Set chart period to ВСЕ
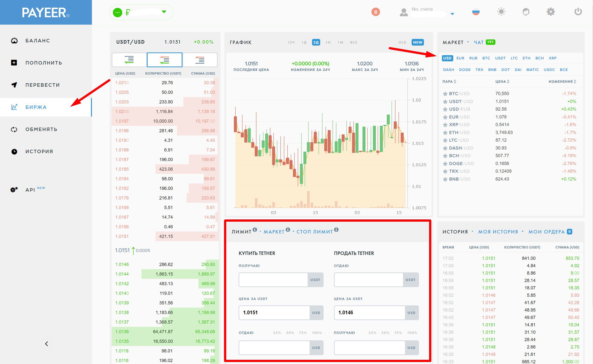This screenshot has width=593, height=364. click(354, 42)
